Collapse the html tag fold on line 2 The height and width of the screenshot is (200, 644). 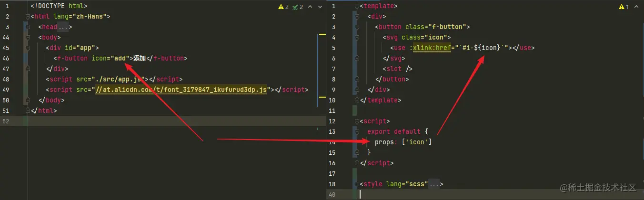(x=28, y=16)
